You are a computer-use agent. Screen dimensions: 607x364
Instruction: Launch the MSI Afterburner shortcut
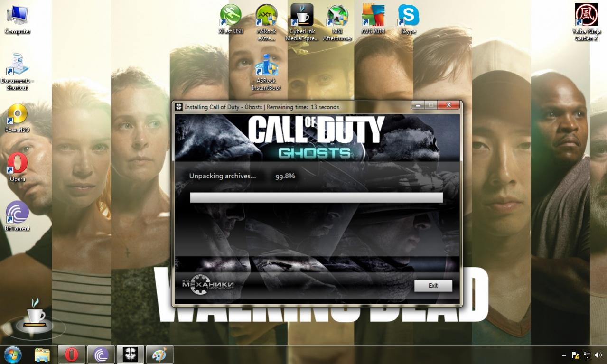[337, 22]
